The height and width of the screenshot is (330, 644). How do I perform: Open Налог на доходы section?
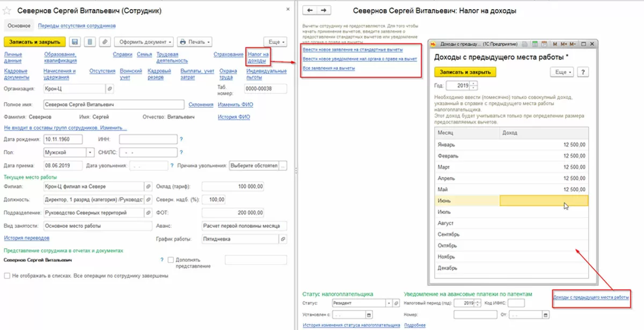(258, 58)
